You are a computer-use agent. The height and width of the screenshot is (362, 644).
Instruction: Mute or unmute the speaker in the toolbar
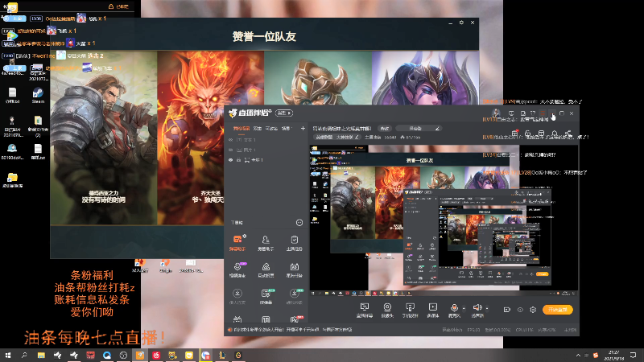pos(477,308)
